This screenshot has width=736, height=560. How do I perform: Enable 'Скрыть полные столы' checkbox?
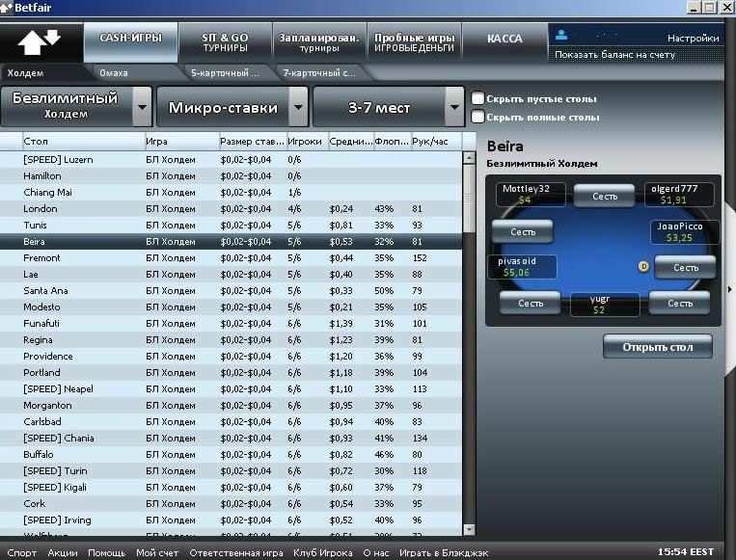pos(477,117)
